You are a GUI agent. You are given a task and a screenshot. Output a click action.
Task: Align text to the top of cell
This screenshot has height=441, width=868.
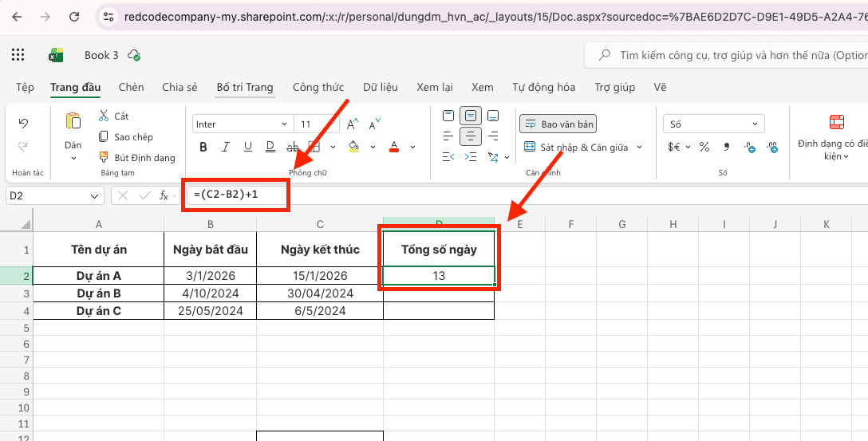(x=448, y=116)
